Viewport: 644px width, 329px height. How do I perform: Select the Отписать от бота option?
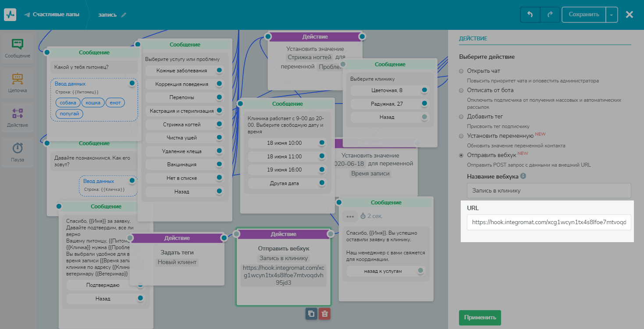click(461, 90)
